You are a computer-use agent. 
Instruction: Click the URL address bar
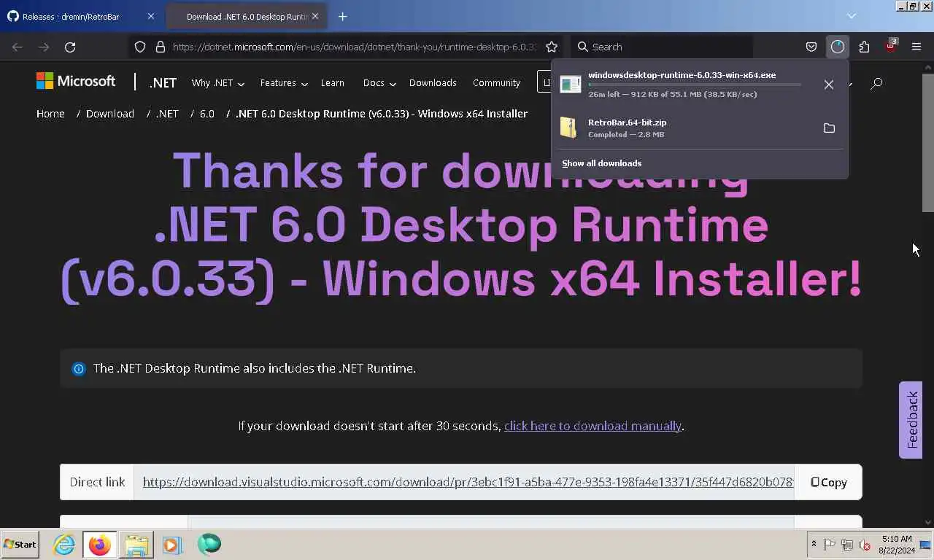355,47
